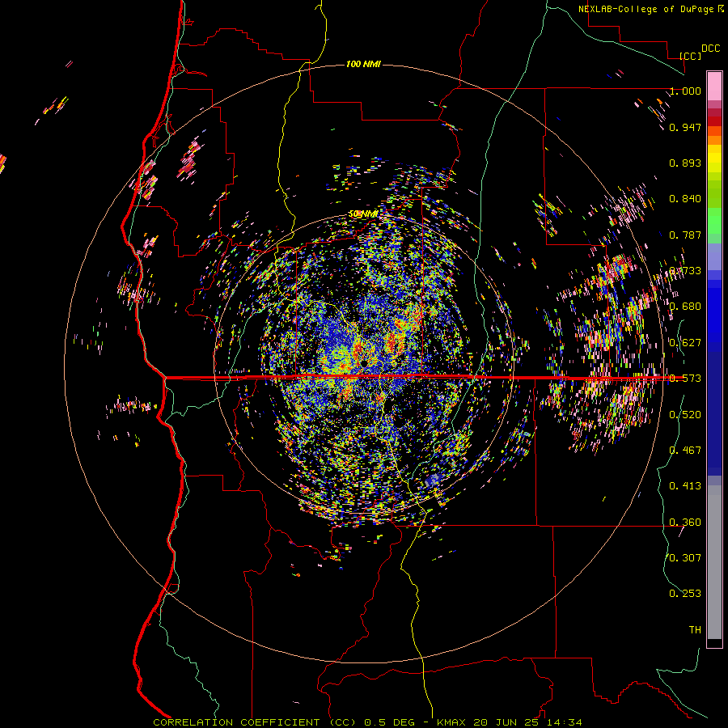Image resolution: width=728 pixels, height=728 pixels.
Task: Click the NEXLAB-College of DuPage header text
Action: coord(650,9)
